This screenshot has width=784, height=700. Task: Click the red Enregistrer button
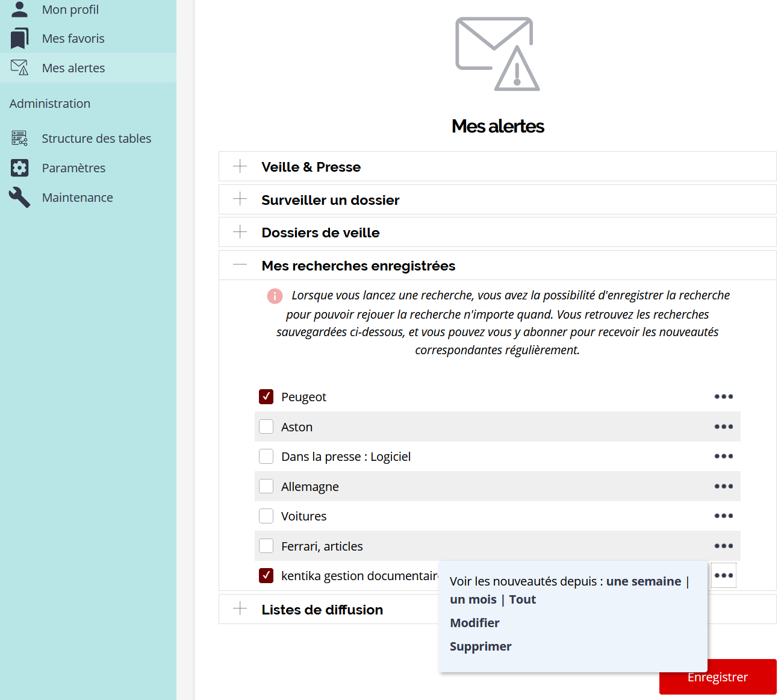[x=718, y=677]
